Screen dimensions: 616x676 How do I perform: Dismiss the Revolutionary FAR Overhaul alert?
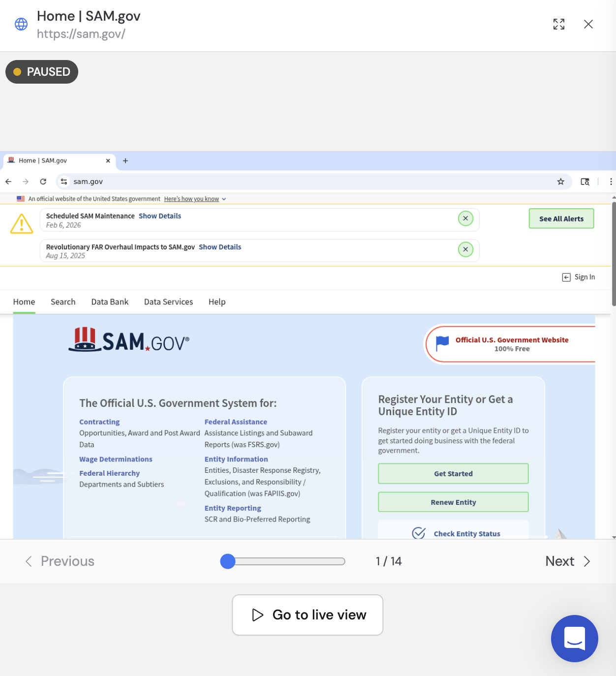click(465, 249)
